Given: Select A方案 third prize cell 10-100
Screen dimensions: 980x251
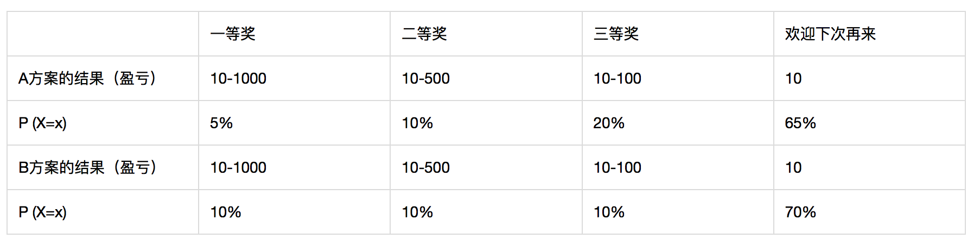Looking at the screenshot, I should [618, 79].
